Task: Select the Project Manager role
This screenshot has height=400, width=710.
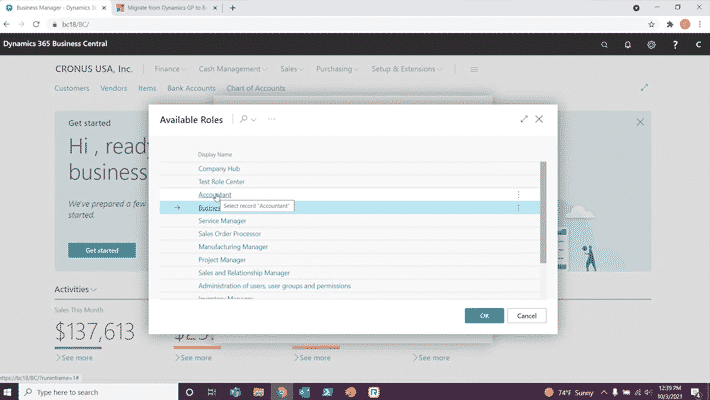Action: point(222,260)
